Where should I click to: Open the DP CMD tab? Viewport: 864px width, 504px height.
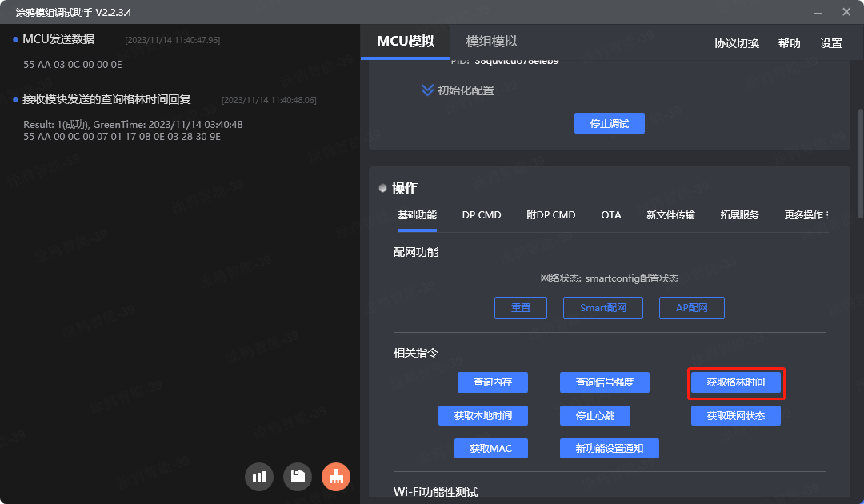pyautogui.click(x=481, y=214)
